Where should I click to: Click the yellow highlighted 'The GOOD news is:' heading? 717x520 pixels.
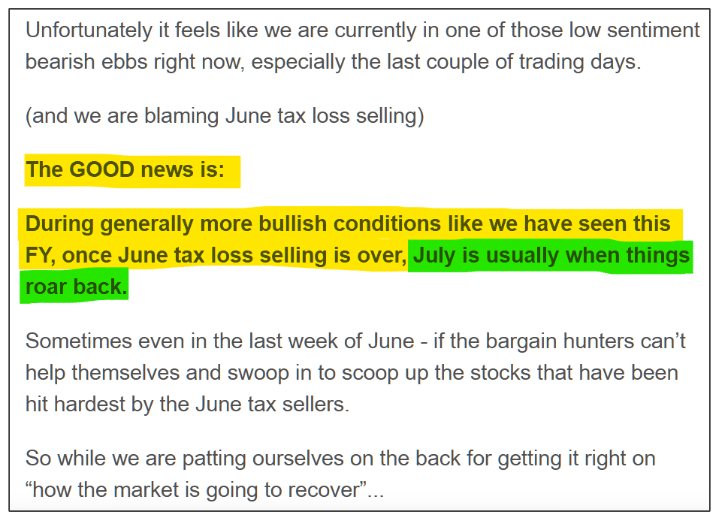point(125,170)
